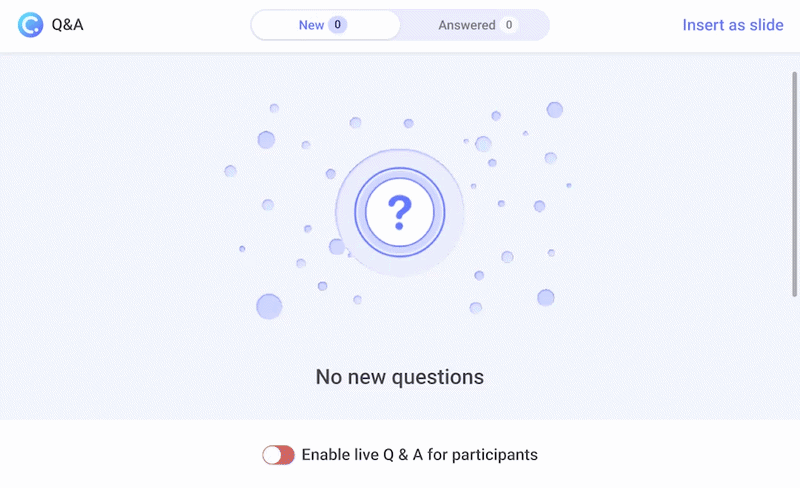800x488 pixels.
Task: Toggle the live Q&A switch on
Action: [x=278, y=455]
